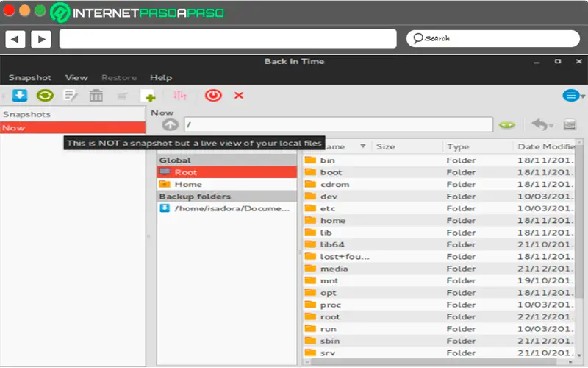Click the browser back arrow button
The height and width of the screenshot is (368, 588).
pos(15,39)
